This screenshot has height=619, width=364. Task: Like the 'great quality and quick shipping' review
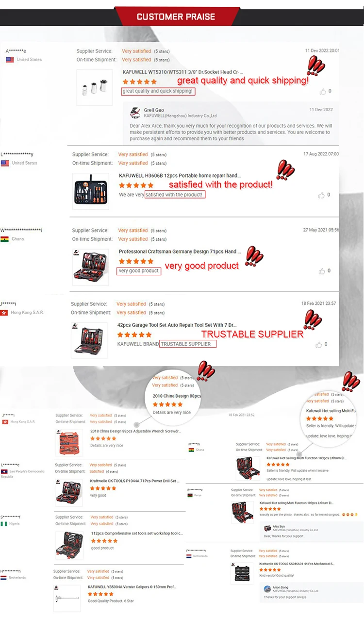click(x=323, y=91)
